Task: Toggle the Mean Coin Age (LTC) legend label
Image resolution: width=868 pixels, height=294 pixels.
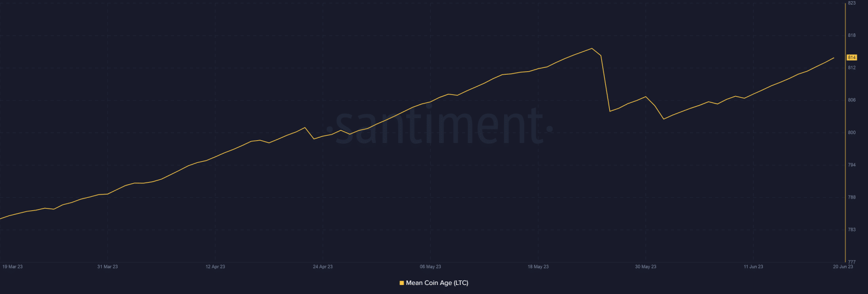Action: tap(437, 283)
